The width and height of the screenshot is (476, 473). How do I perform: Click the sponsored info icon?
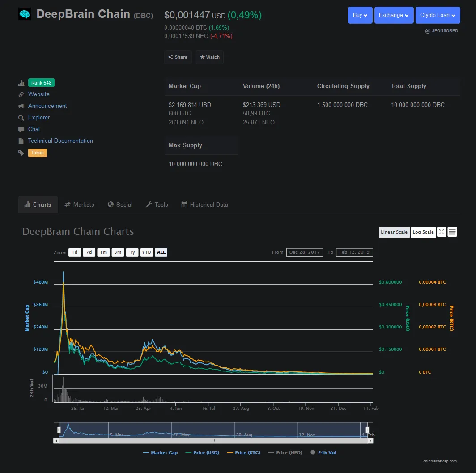click(428, 31)
